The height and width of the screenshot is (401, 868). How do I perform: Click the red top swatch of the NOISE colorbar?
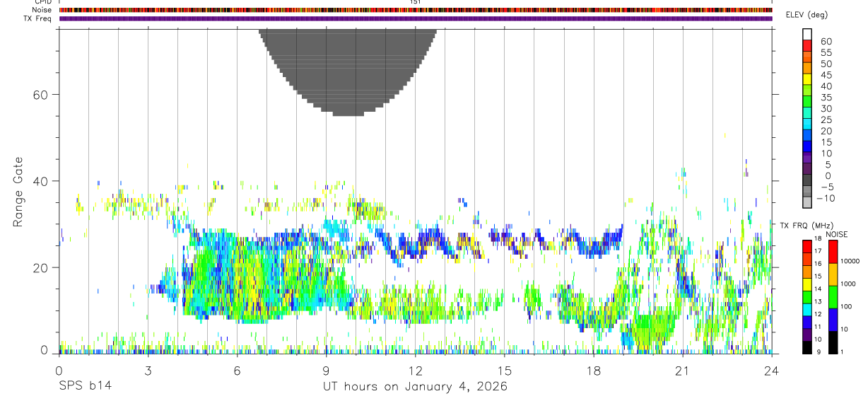[834, 252]
